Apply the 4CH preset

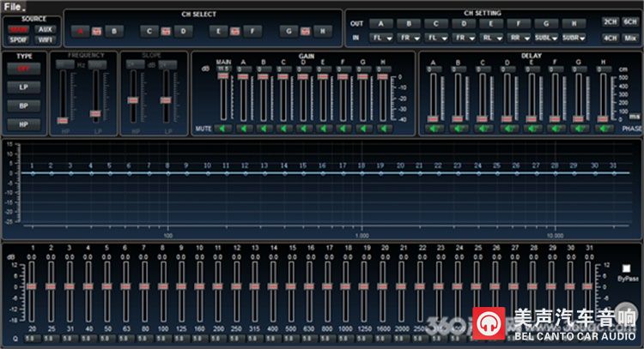[610, 38]
